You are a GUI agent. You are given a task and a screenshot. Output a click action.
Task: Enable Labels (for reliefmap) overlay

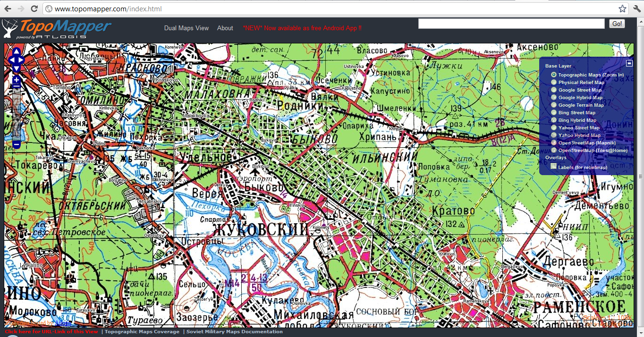(x=554, y=166)
